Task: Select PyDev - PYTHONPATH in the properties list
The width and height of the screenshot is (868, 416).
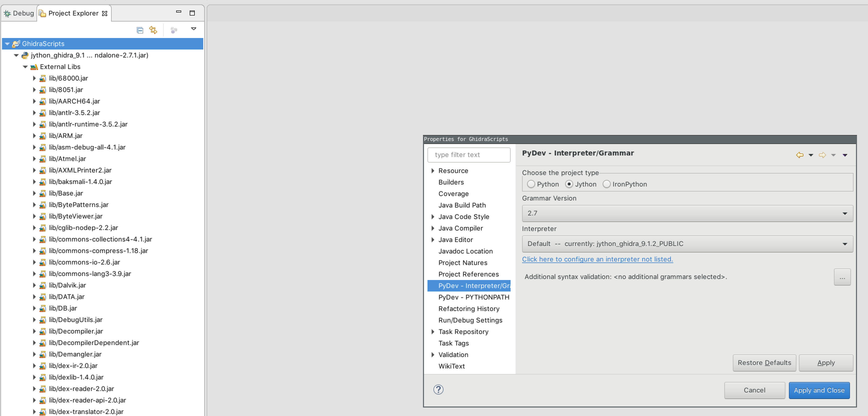Action: pyautogui.click(x=474, y=297)
